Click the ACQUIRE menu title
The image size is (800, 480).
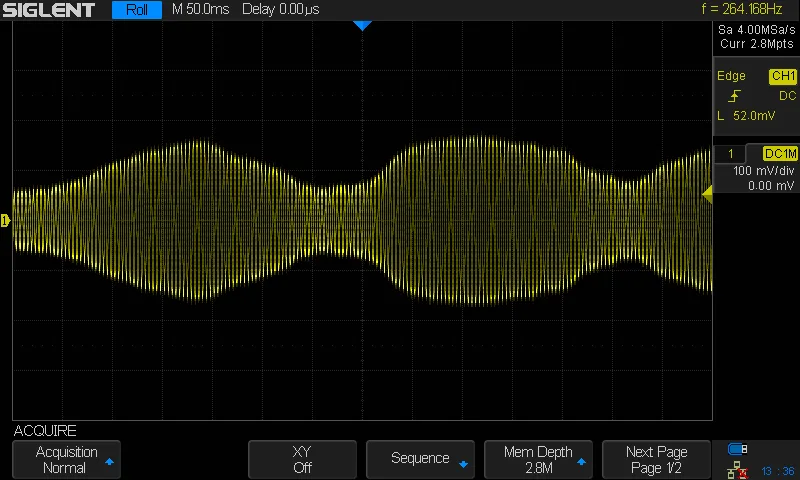pyautogui.click(x=45, y=431)
